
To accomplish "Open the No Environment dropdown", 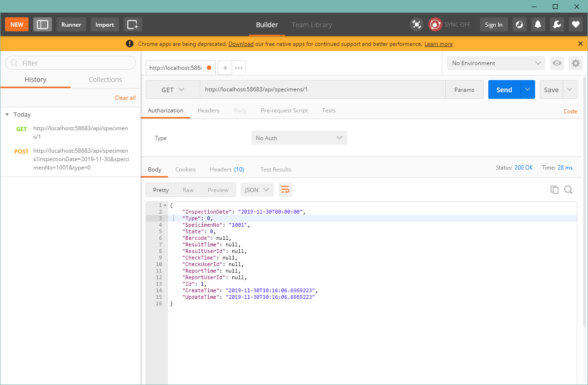I will coord(496,63).
